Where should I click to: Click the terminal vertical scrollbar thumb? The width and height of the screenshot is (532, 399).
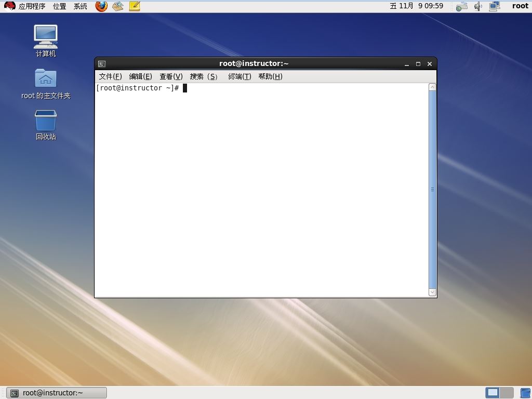tap(432, 189)
